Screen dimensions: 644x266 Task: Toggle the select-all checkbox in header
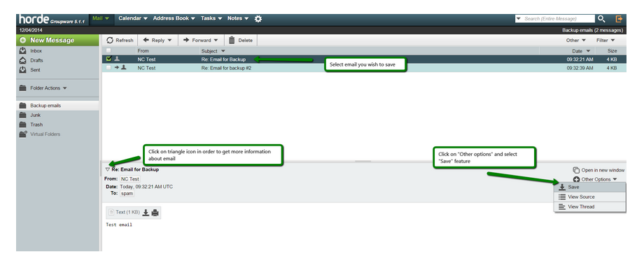[x=108, y=51]
